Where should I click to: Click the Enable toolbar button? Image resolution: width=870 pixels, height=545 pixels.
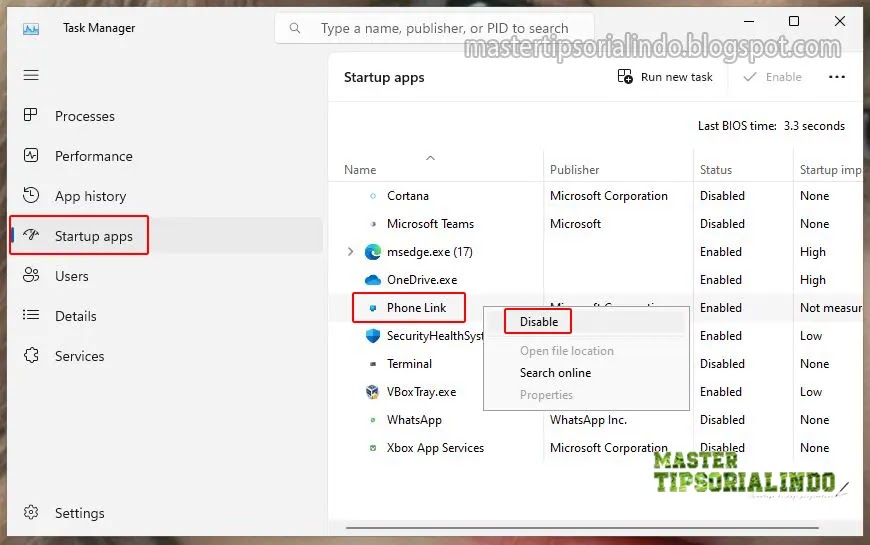coord(772,77)
